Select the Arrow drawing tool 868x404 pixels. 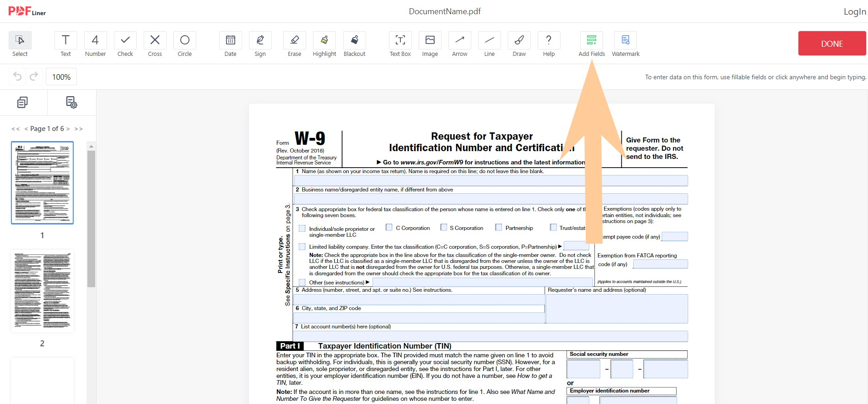tap(460, 44)
